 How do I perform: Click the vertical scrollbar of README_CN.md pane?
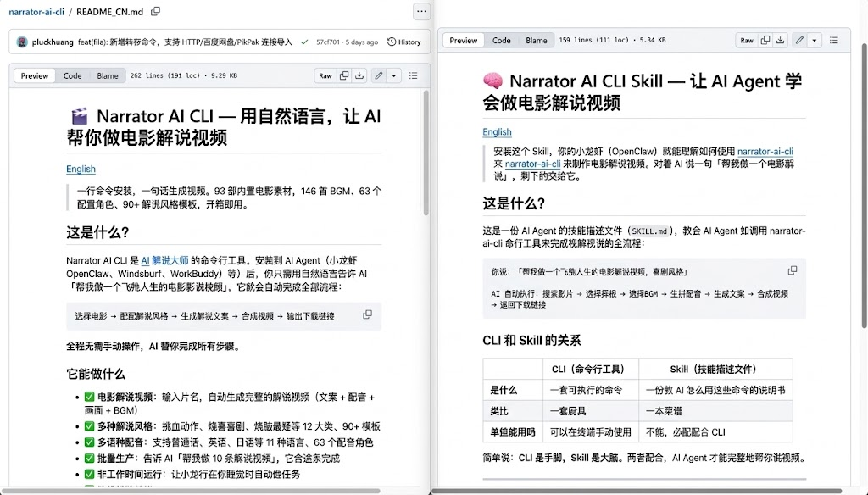(426, 170)
